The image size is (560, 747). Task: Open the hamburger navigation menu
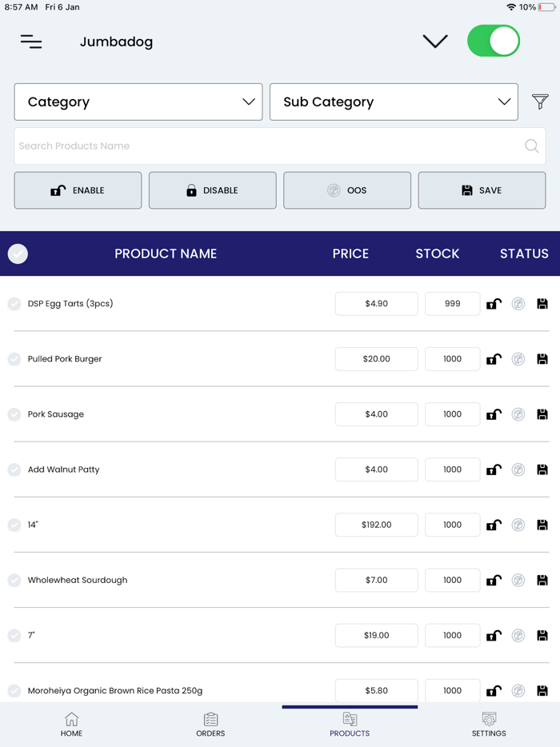30,42
